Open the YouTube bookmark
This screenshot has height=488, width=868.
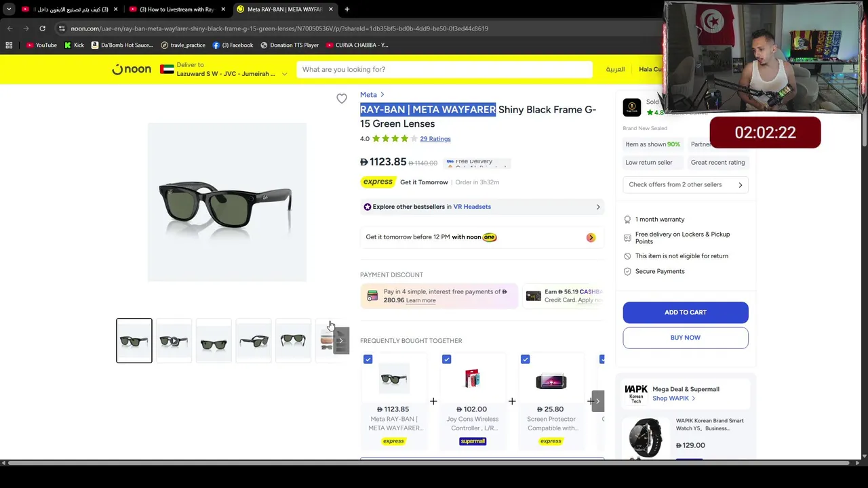click(x=41, y=45)
